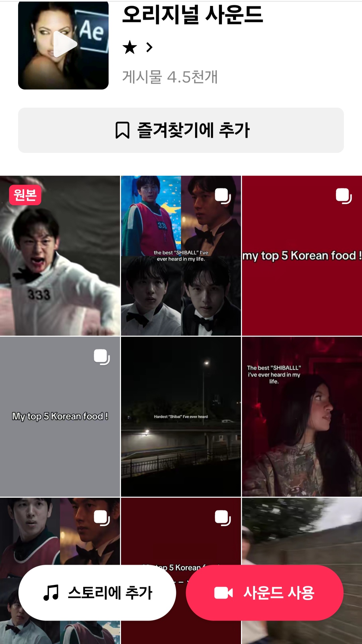Tap multi-photo icon on four-face collage post
Viewport: 362px width, 644px height.
(223, 196)
